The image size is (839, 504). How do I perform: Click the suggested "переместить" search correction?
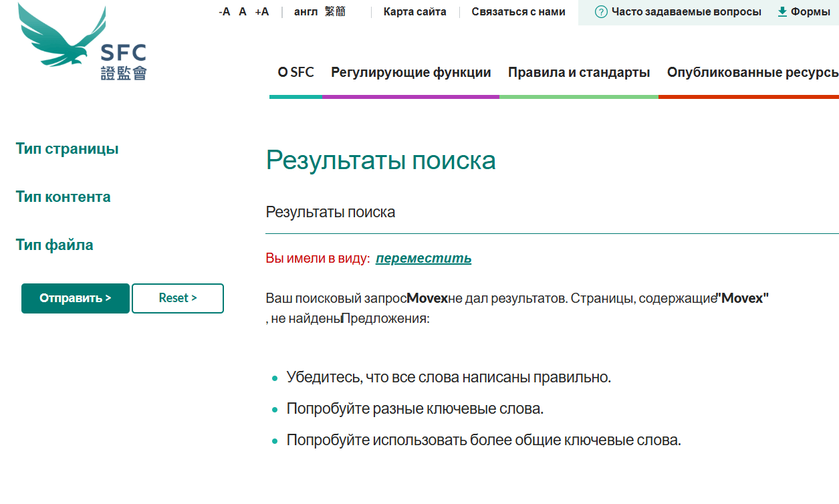coord(423,258)
